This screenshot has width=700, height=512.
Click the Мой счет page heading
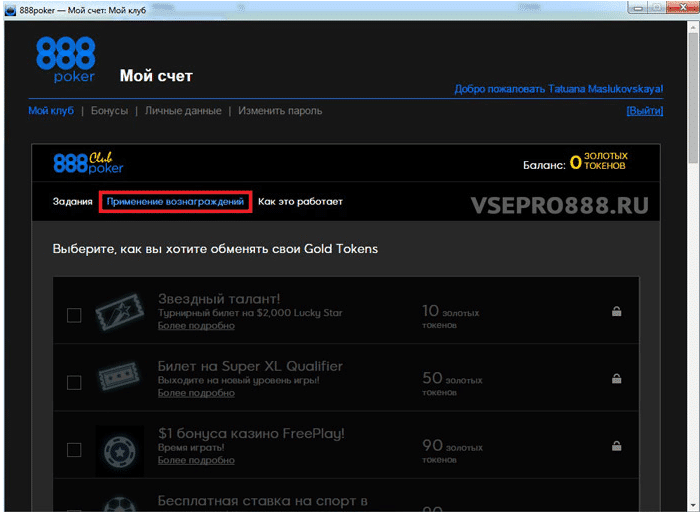[156, 76]
